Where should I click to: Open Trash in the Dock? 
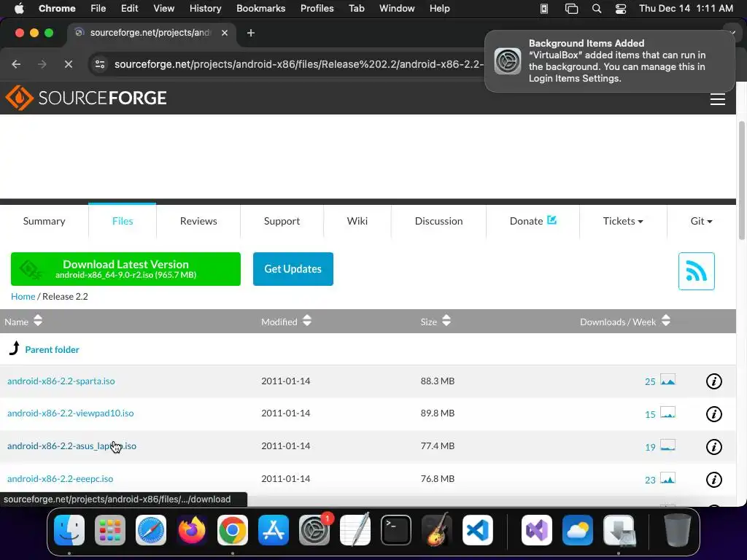pyautogui.click(x=678, y=530)
